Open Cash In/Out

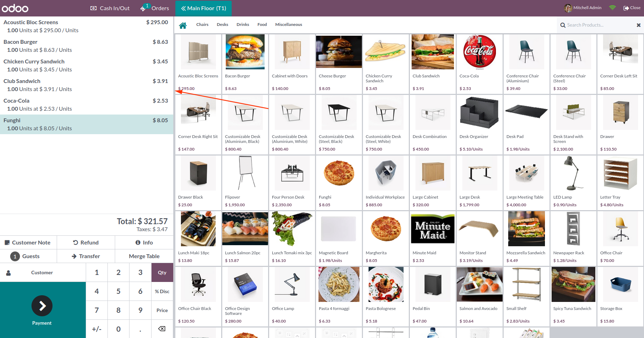coord(110,8)
